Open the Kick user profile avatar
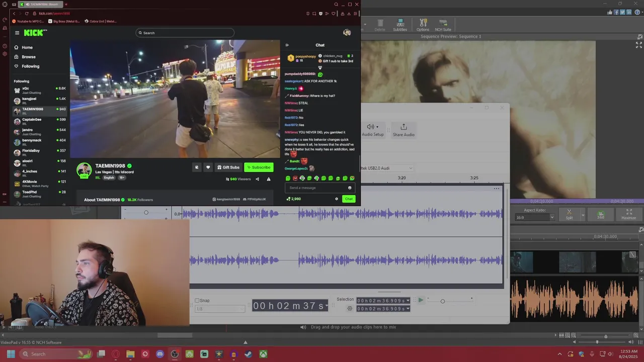 tap(347, 33)
